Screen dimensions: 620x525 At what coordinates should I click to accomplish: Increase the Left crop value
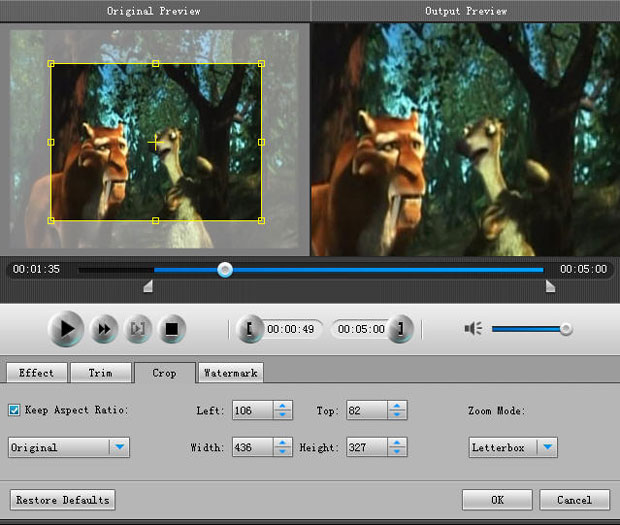pyautogui.click(x=283, y=406)
